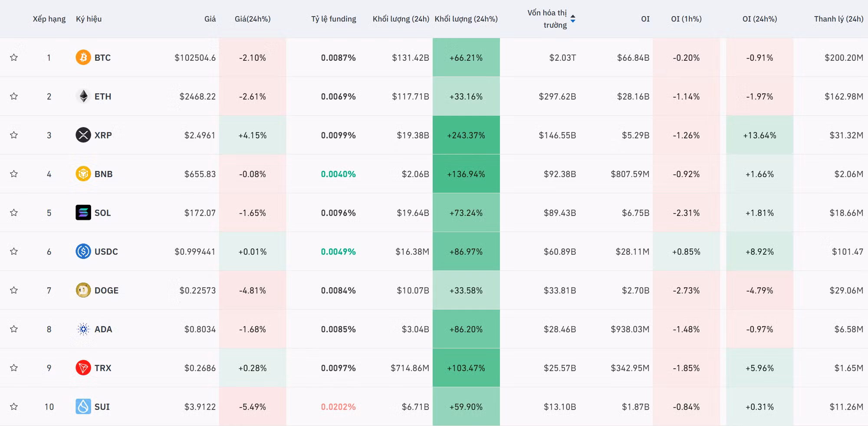Open the DOGE symbol link

coord(106,291)
